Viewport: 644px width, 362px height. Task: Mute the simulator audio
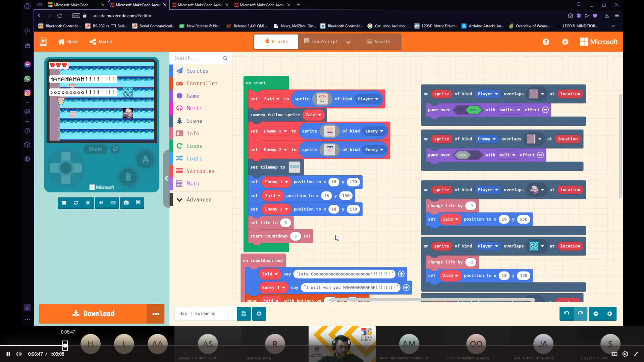101,203
